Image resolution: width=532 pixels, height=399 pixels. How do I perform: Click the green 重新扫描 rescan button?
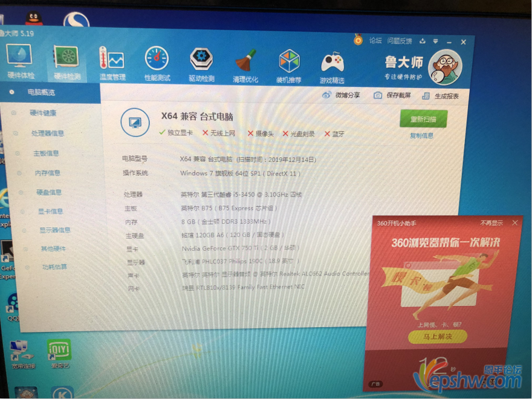[423, 118]
